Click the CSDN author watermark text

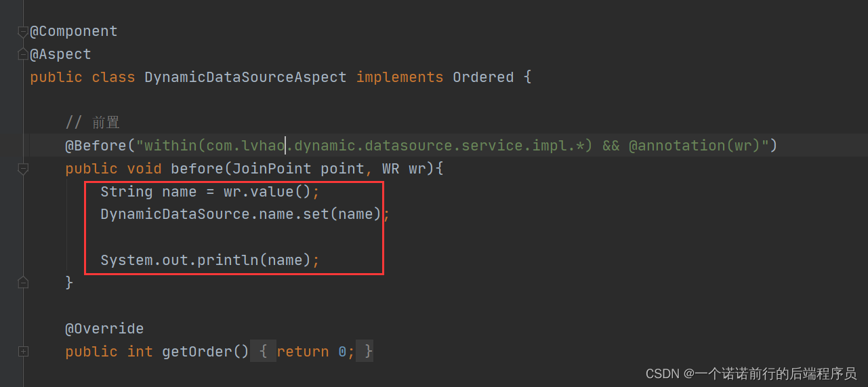[751, 373]
